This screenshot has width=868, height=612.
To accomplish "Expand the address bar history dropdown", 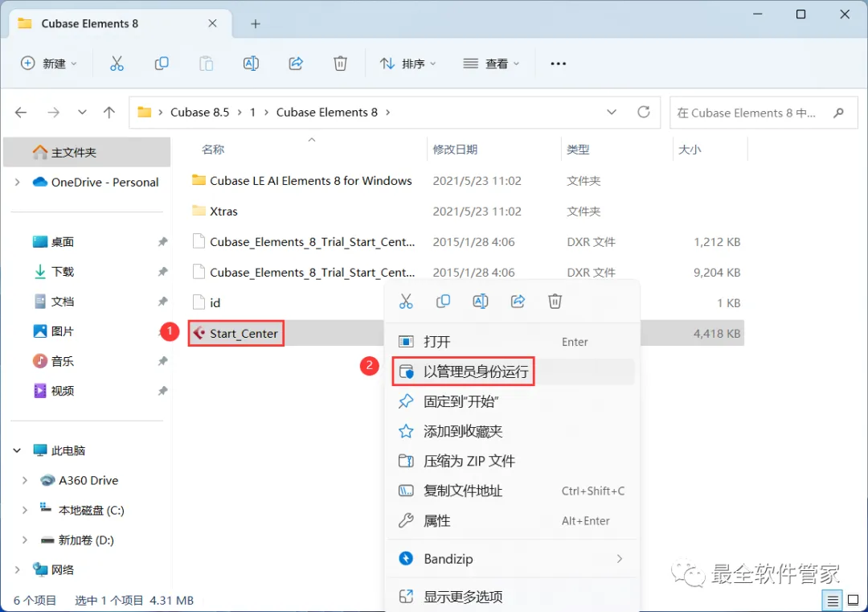I will point(611,113).
